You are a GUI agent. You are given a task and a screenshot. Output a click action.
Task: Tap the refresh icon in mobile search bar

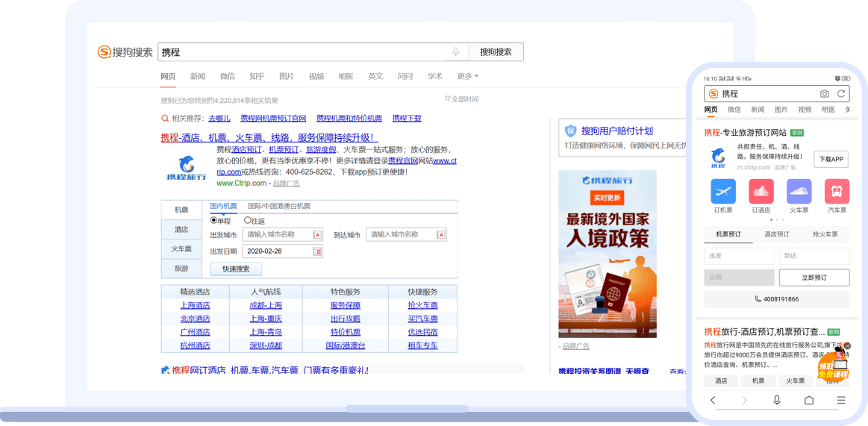841,94
